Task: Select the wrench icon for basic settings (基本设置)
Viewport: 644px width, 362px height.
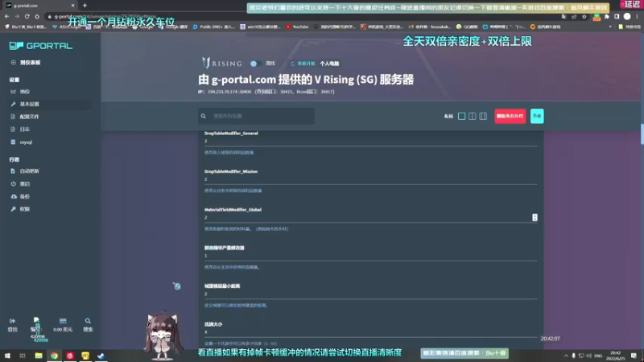Action: (13, 105)
